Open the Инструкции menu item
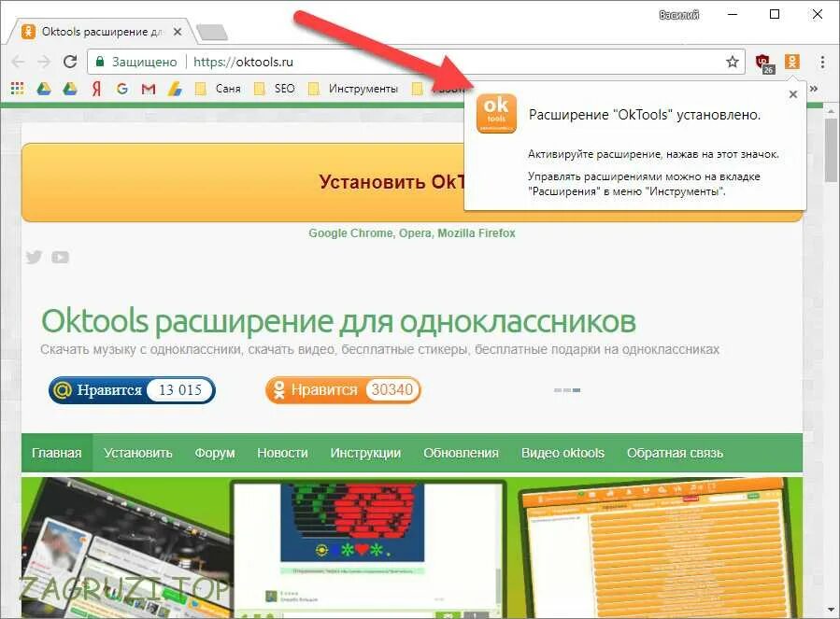The width and height of the screenshot is (840, 619). tap(365, 453)
